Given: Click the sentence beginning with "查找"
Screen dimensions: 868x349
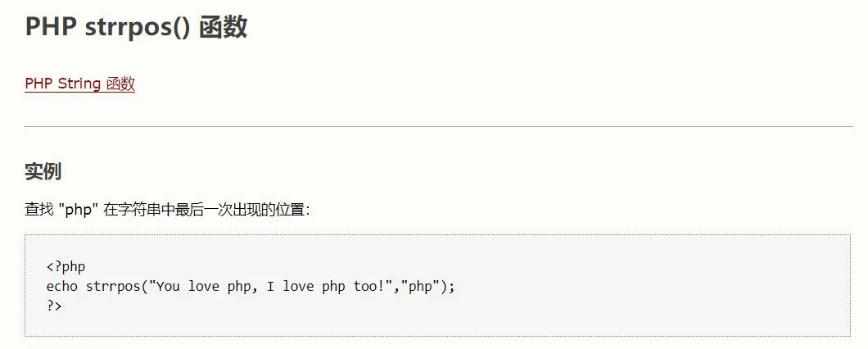Looking at the screenshot, I should [168, 210].
